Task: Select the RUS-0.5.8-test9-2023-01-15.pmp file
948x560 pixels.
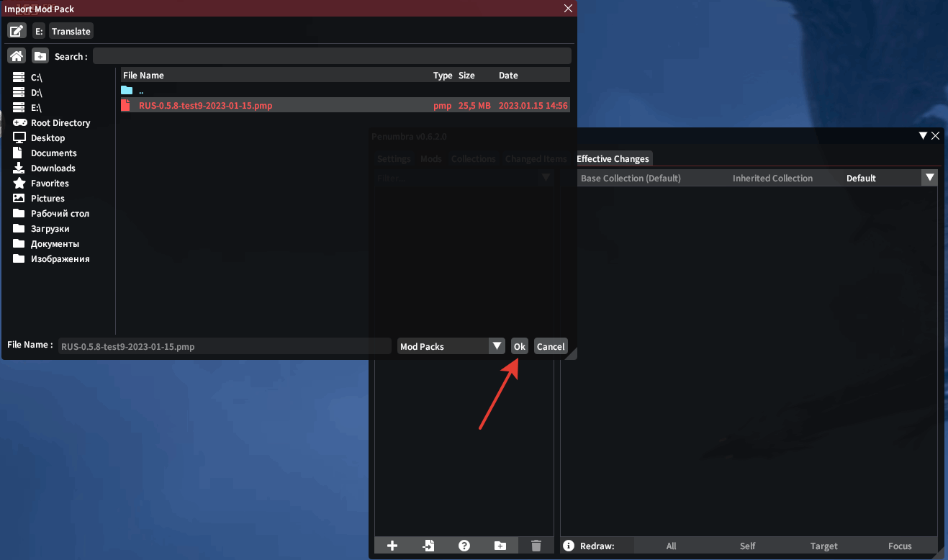Action: tap(346, 105)
